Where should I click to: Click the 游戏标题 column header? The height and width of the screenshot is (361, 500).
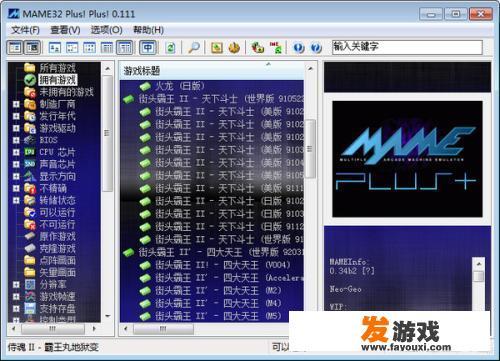pos(212,70)
